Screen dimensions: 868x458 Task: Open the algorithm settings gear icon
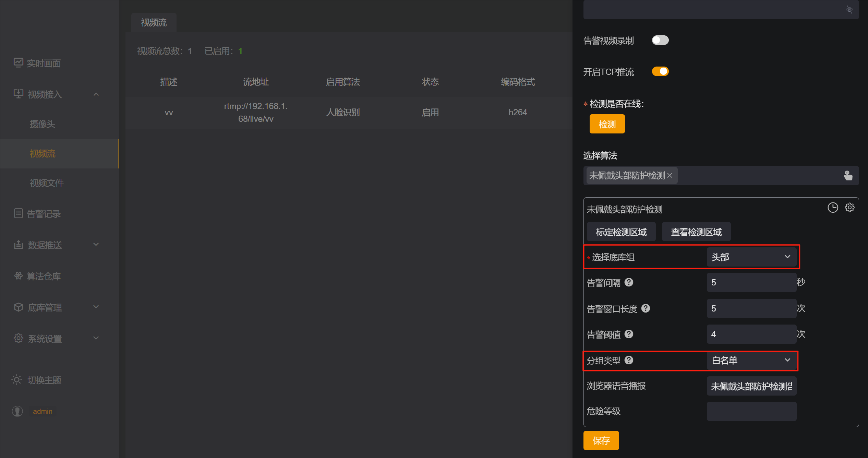click(x=849, y=208)
